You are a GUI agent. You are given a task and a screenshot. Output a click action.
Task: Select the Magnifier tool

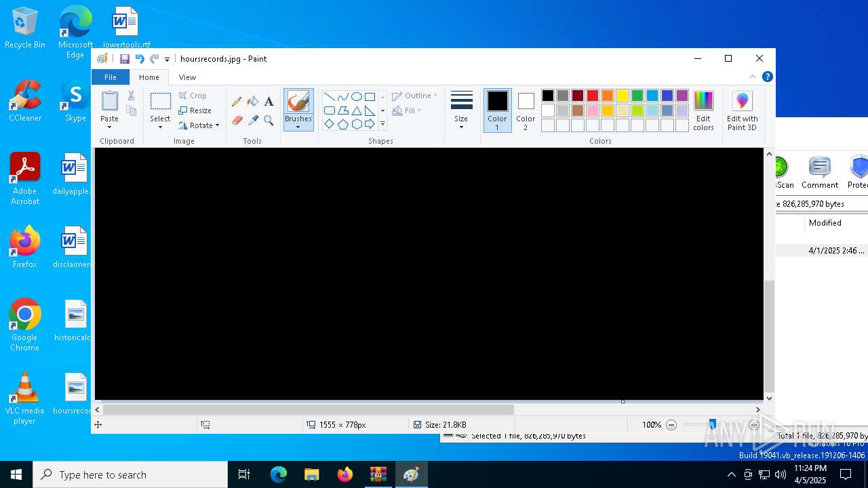[x=269, y=121]
